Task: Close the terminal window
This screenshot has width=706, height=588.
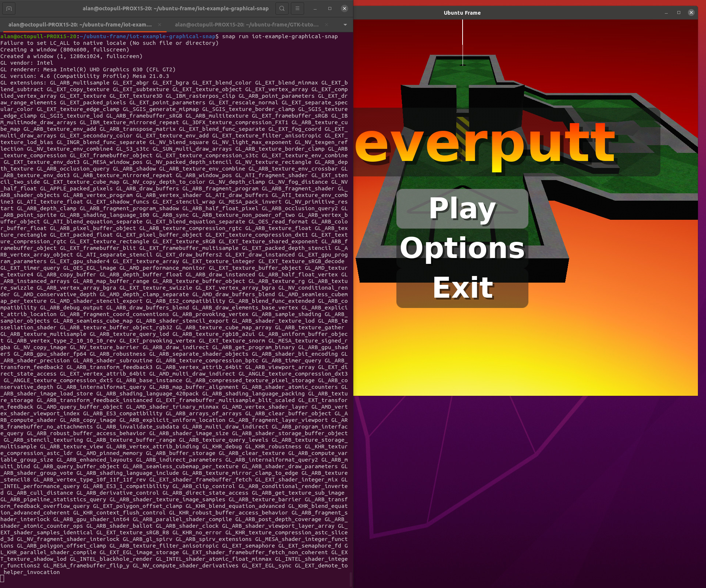Action: pyautogui.click(x=345, y=8)
